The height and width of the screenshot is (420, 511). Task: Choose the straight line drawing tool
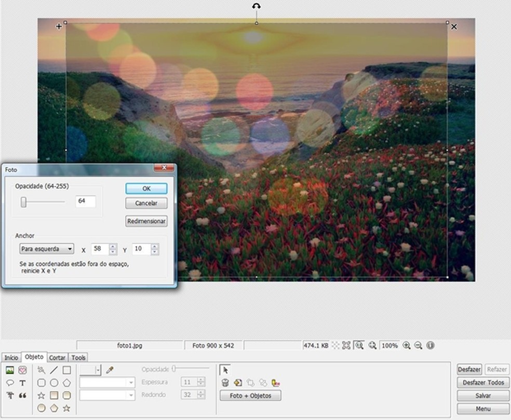(53, 370)
